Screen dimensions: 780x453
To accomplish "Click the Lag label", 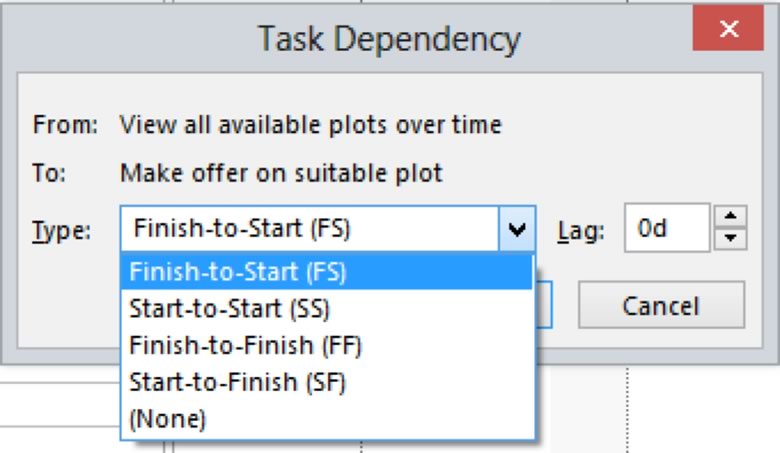I will pyautogui.click(x=580, y=231).
